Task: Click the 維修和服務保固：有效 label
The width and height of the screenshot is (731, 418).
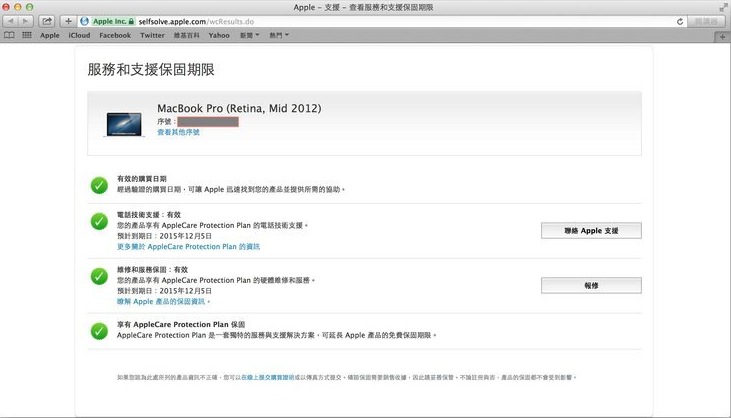Action: point(152,270)
